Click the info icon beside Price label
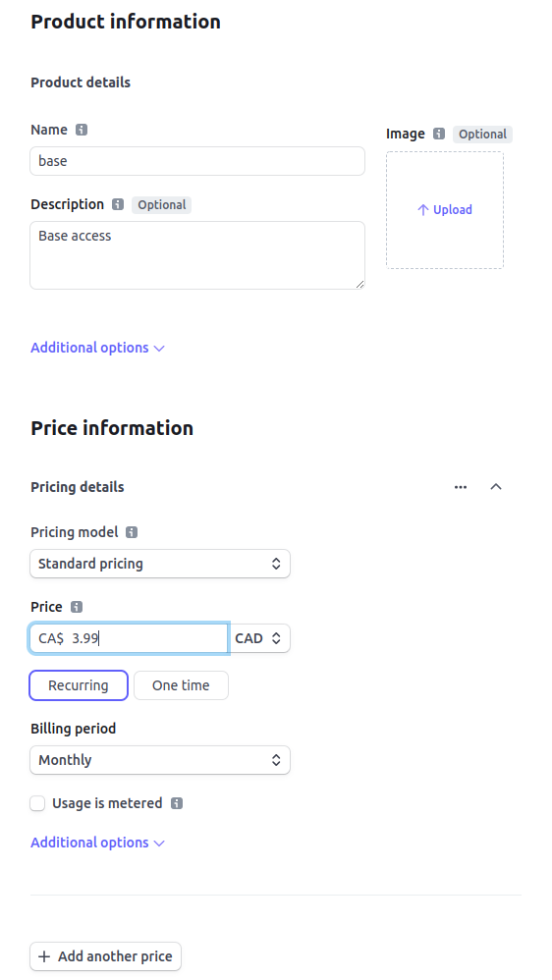Viewport: 552px width, 980px height. (77, 607)
